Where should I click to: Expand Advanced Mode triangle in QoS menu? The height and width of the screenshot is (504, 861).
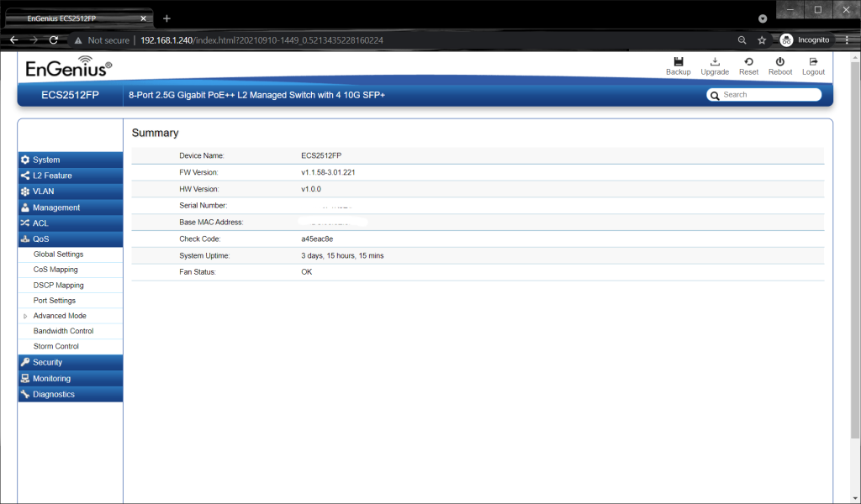pyautogui.click(x=25, y=316)
